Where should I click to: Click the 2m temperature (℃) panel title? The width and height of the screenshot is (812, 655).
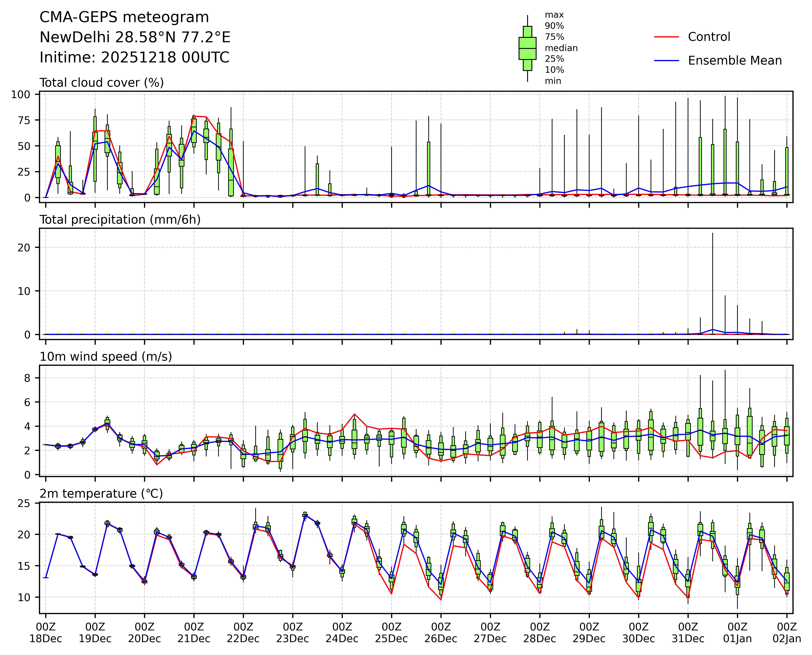(101, 494)
